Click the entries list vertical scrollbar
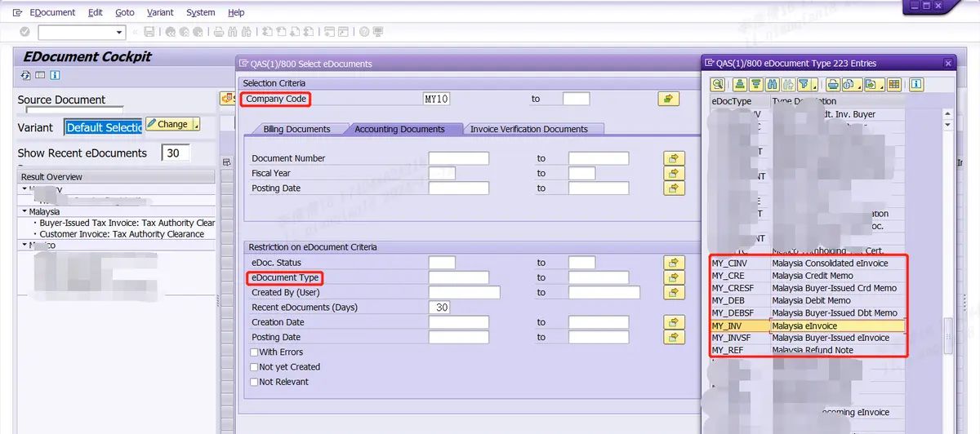 point(947,245)
